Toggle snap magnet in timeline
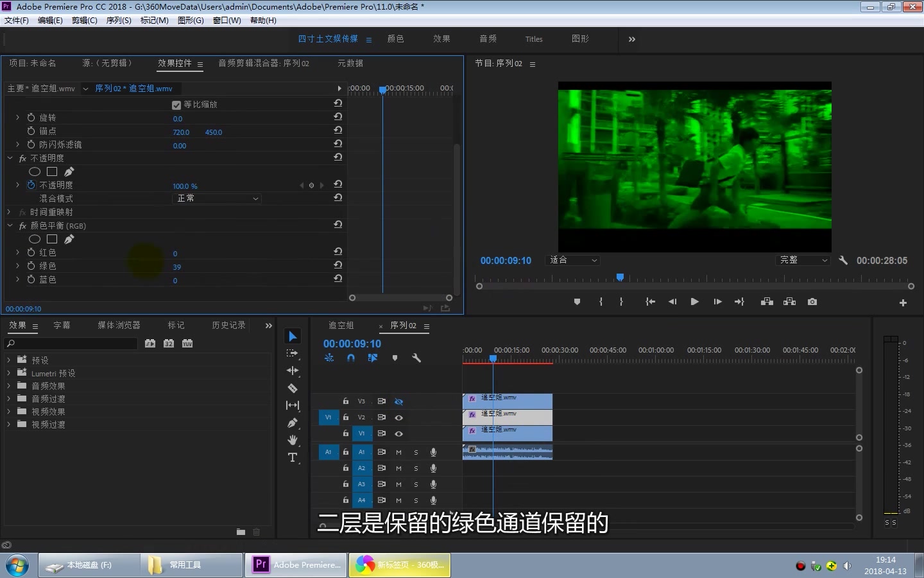 (351, 358)
